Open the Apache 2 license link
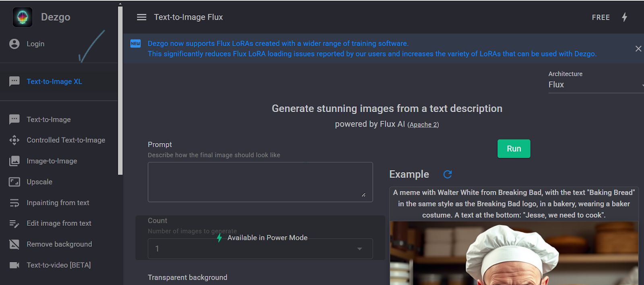644x285 pixels. [x=423, y=125]
